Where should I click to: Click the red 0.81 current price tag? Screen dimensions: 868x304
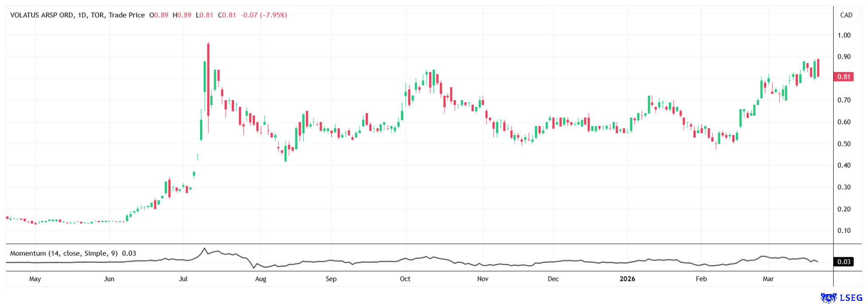tap(844, 77)
